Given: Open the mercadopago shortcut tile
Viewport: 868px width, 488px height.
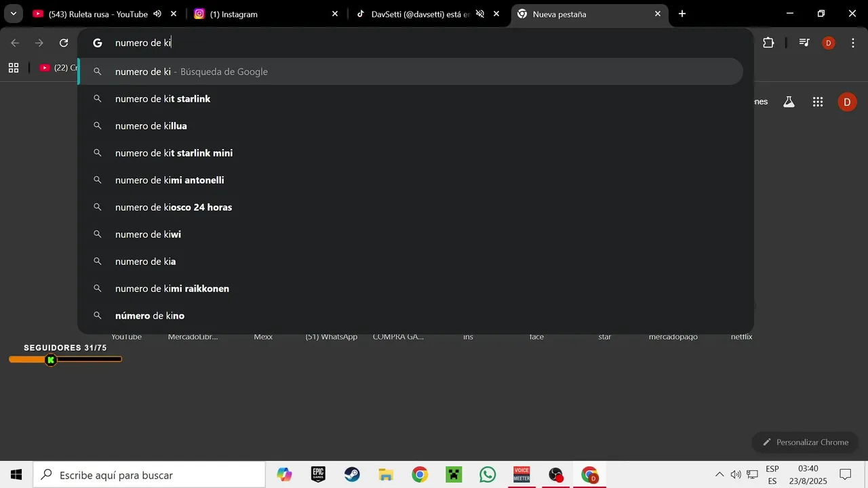Looking at the screenshot, I should click(673, 336).
